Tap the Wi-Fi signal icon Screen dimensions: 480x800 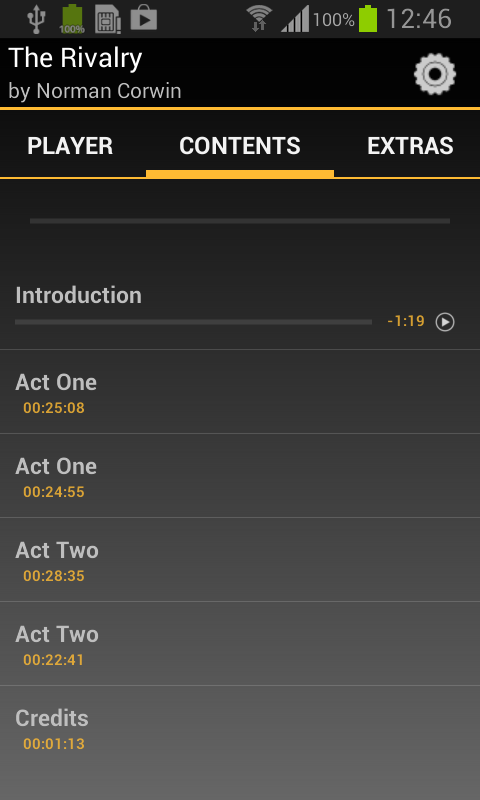click(259, 19)
